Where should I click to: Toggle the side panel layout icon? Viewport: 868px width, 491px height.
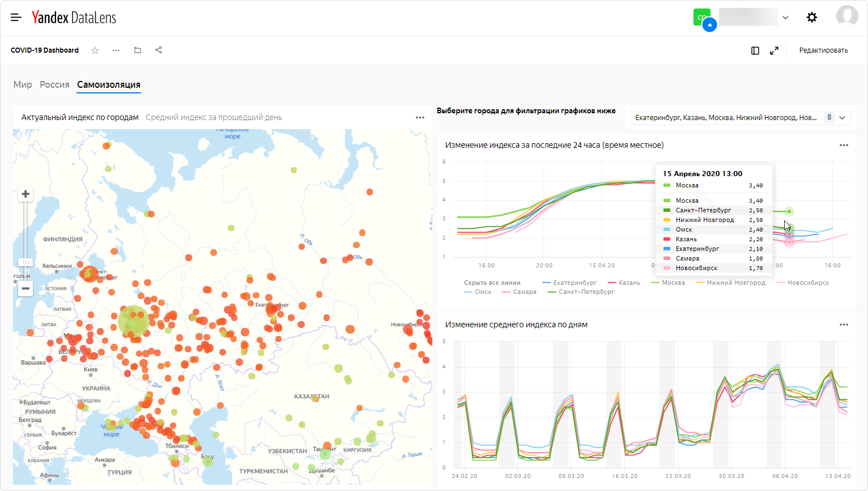pyautogui.click(x=755, y=50)
